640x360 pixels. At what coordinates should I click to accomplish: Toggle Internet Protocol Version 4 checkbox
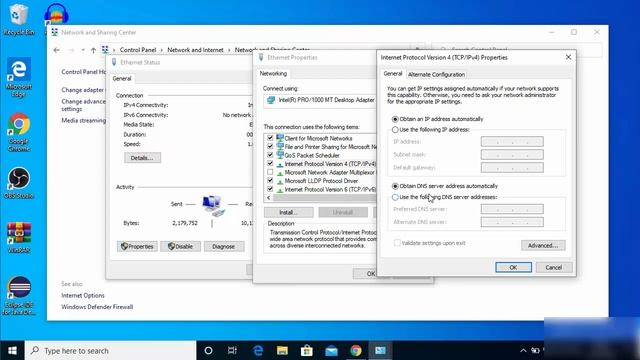tap(270, 164)
